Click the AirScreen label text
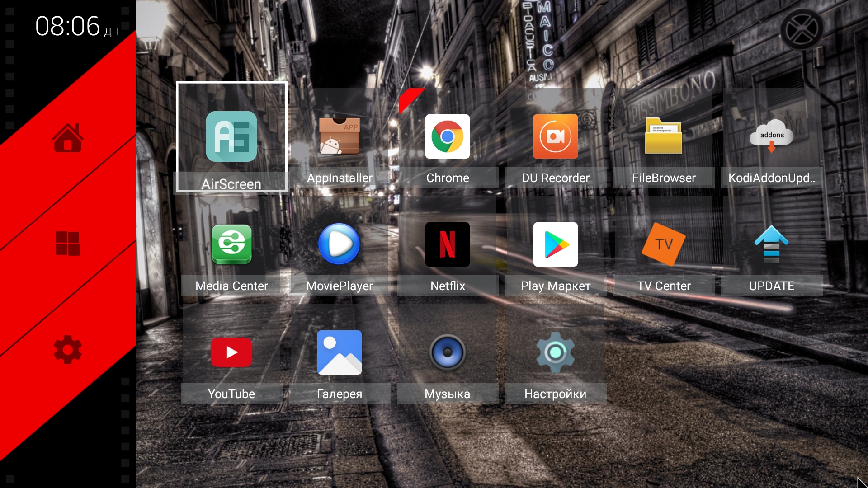Screen dimensions: 868x488 pos(231,184)
